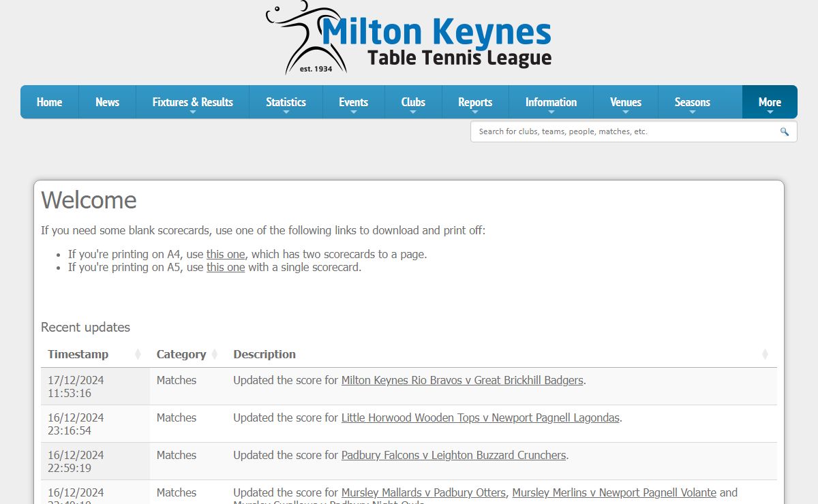Open the Clubs menu
818x504 pixels.
coord(413,102)
